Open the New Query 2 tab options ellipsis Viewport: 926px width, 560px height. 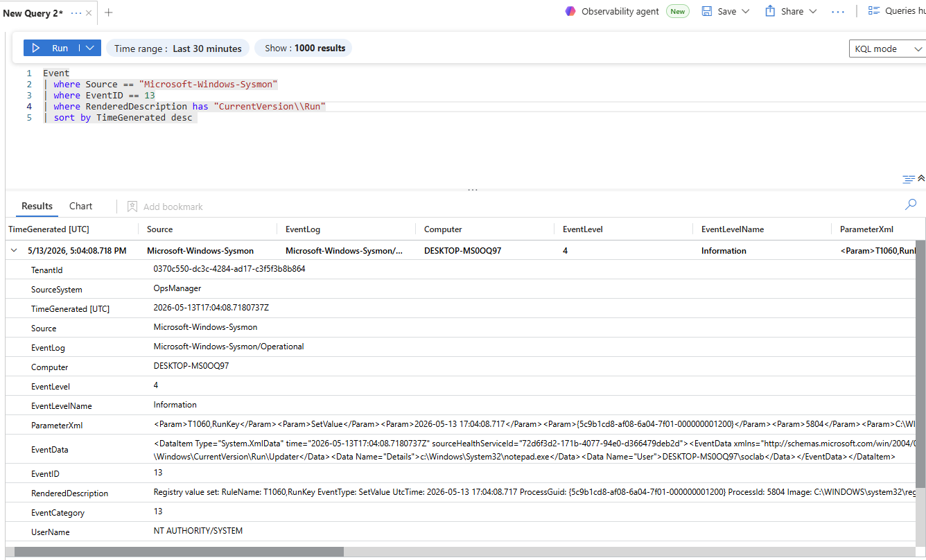76,13
